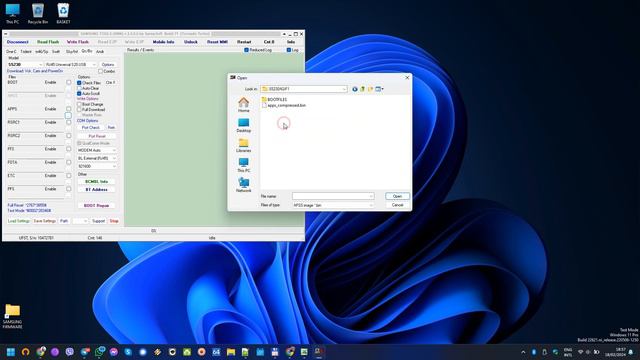Expand the Files of type dropdown
This screenshot has width=640, height=360.
point(371,205)
